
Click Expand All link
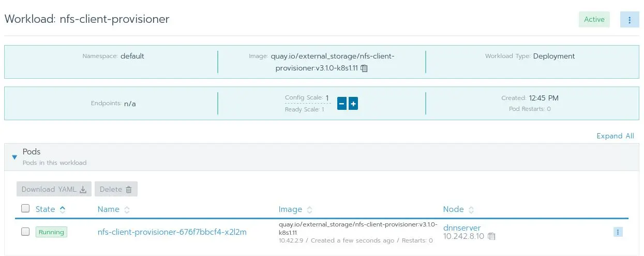pos(615,136)
